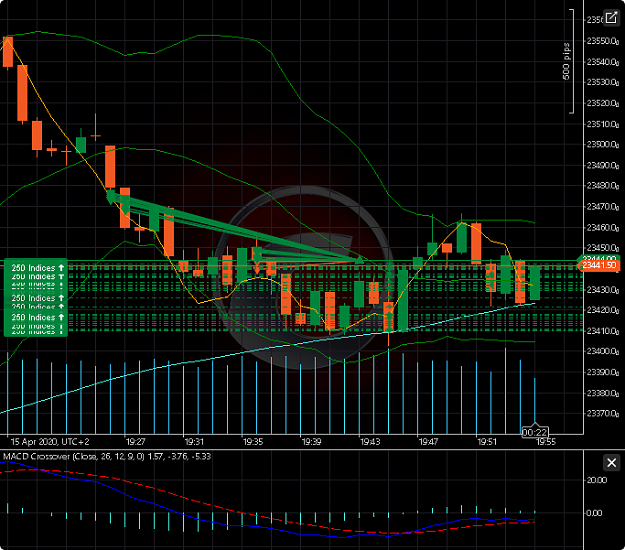
Task: Select the orange 23441.50 current price tag
Action: [599, 265]
